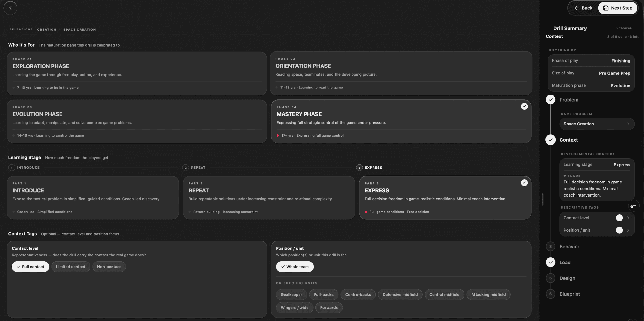This screenshot has width=644, height=321.
Task: Select the Full-backs unit chip
Action: 324,295
